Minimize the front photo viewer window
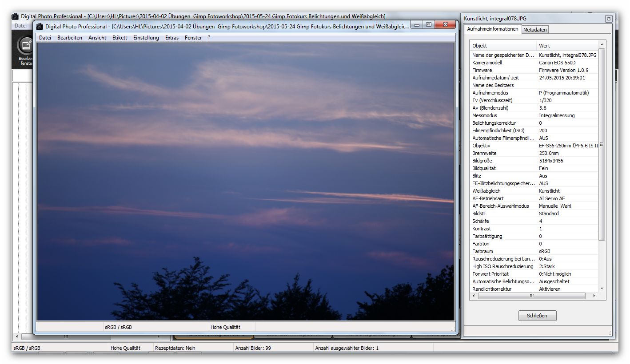Image resolution: width=630 pixels, height=364 pixels. click(x=416, y=25)
